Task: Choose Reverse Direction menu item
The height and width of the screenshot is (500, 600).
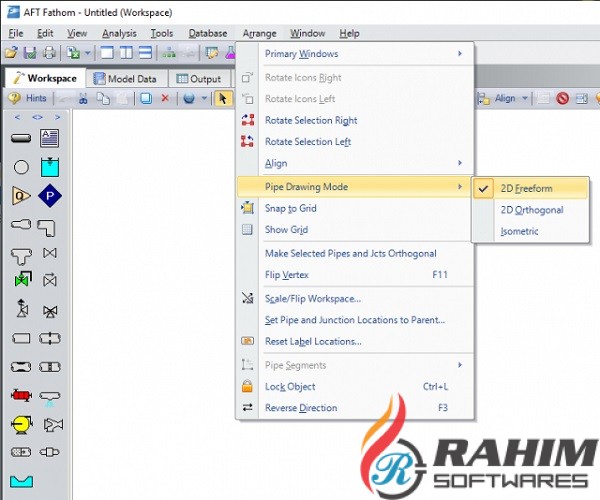Action: (x=355, y=408)
